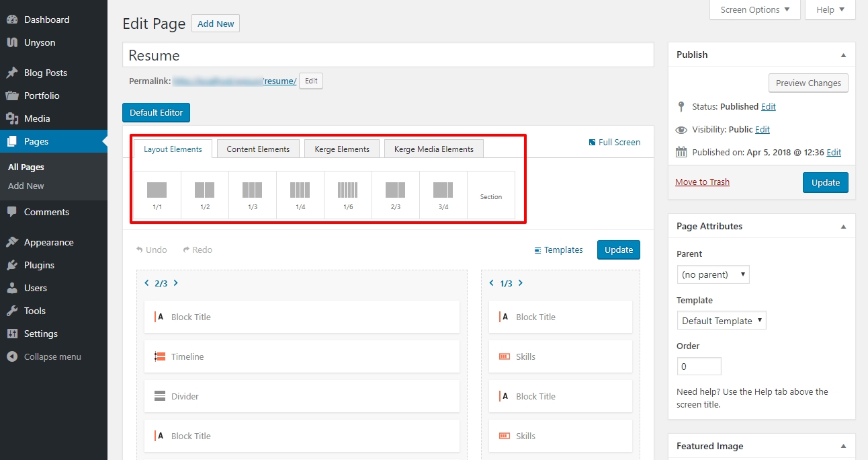This screenshot has height=460, width=868.
Task: Increase width of the 2/3 column
Action: click(176, 283)
